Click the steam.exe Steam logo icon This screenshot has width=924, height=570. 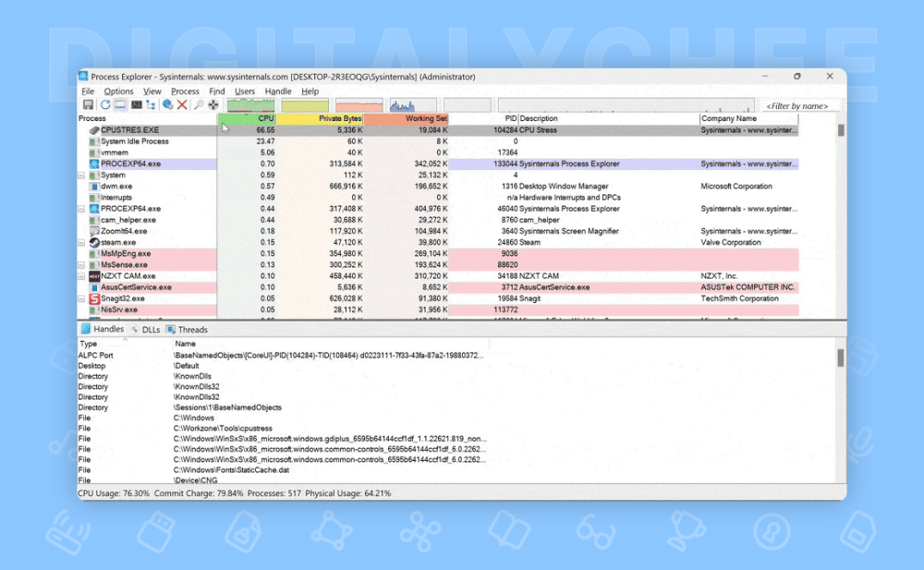tap(94, 242)
